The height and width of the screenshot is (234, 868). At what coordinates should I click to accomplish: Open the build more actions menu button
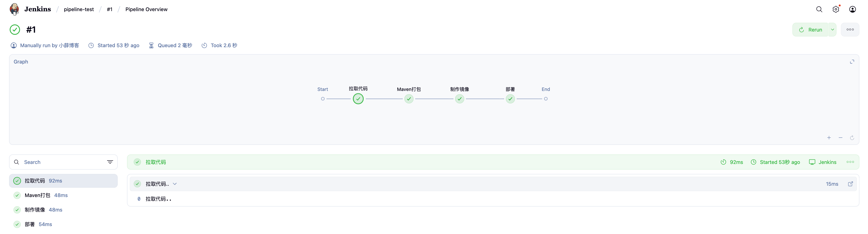coord(850,30)
